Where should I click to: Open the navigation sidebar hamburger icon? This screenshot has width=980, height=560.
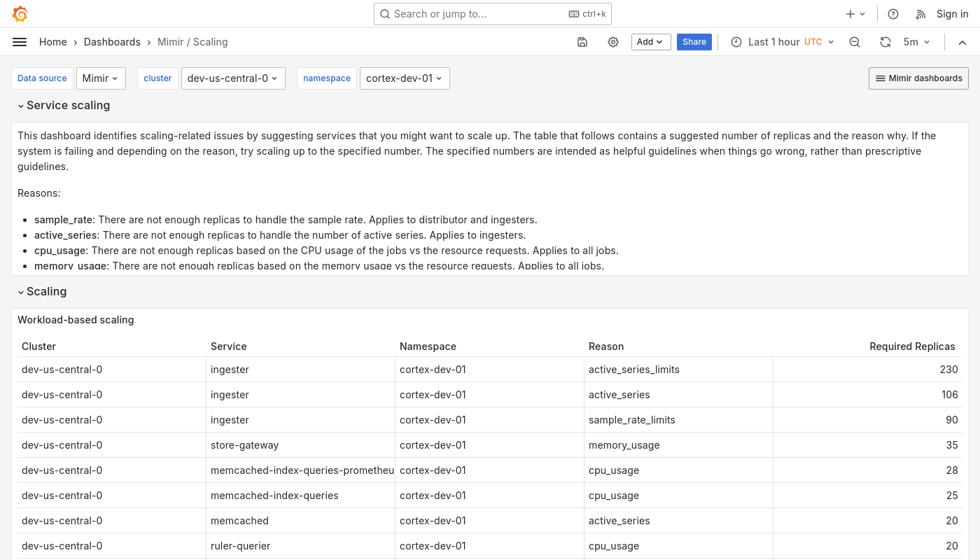click(20, 42)
